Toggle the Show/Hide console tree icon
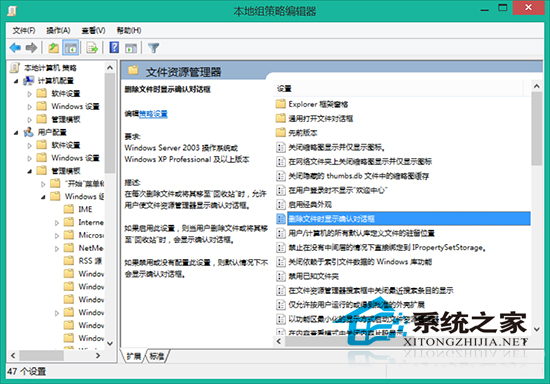550x384 pixels. pos(71,48)
